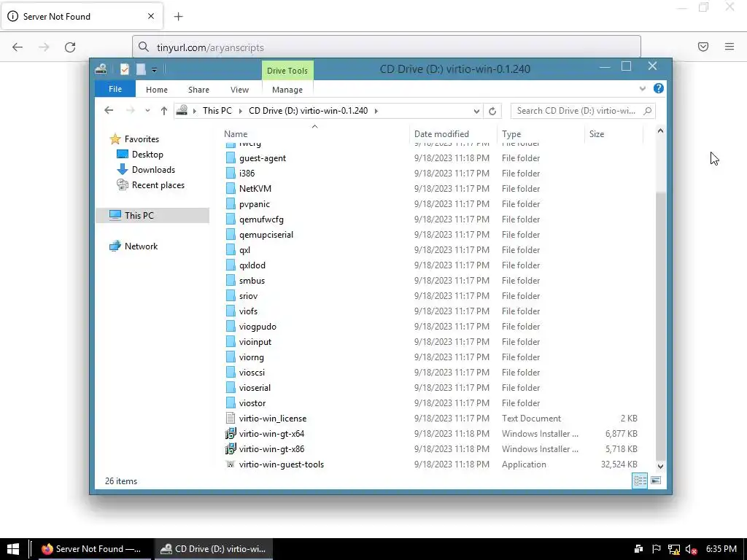The height and width of the screenshot is (560, 747).
Task: Switch to Large icons view layout button
Action: [656, 481]
